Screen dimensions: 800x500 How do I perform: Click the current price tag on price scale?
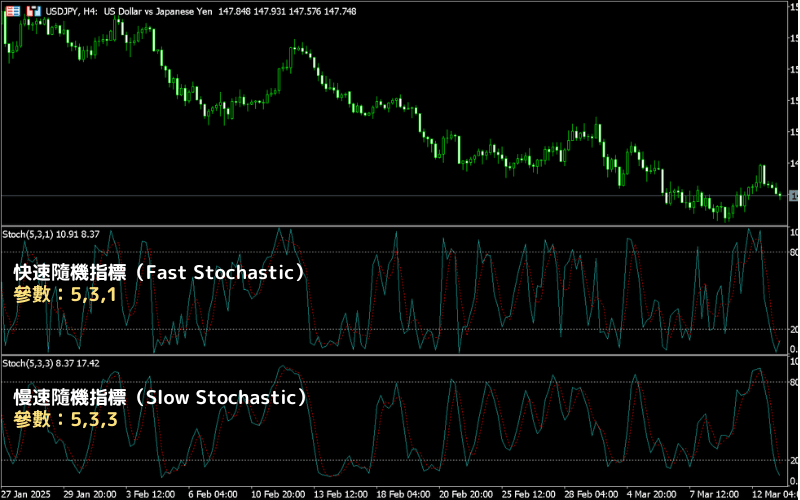pos(793,196)
